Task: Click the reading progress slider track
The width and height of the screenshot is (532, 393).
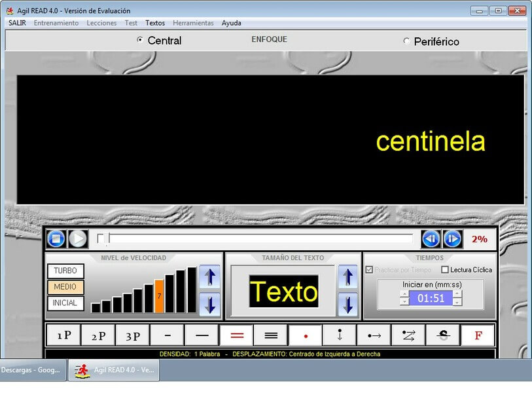Action: click(260, 239)
